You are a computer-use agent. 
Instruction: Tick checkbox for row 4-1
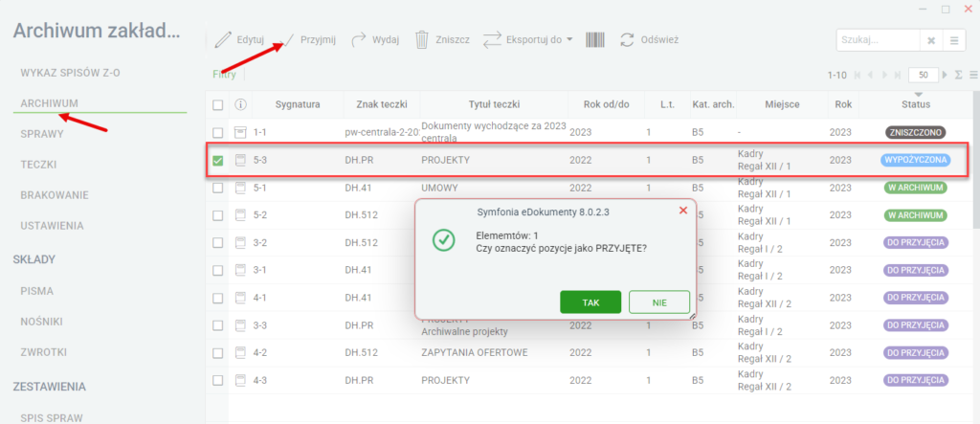pos(217,298)
